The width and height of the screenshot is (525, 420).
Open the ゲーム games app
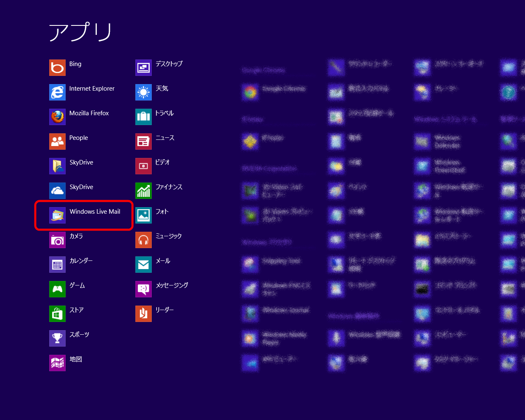tap(57, 289)
